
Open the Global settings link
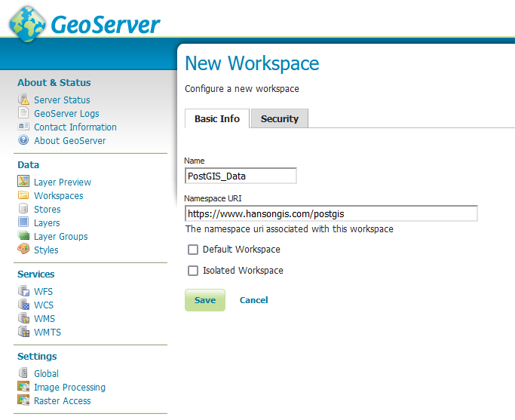pos(46,374)
